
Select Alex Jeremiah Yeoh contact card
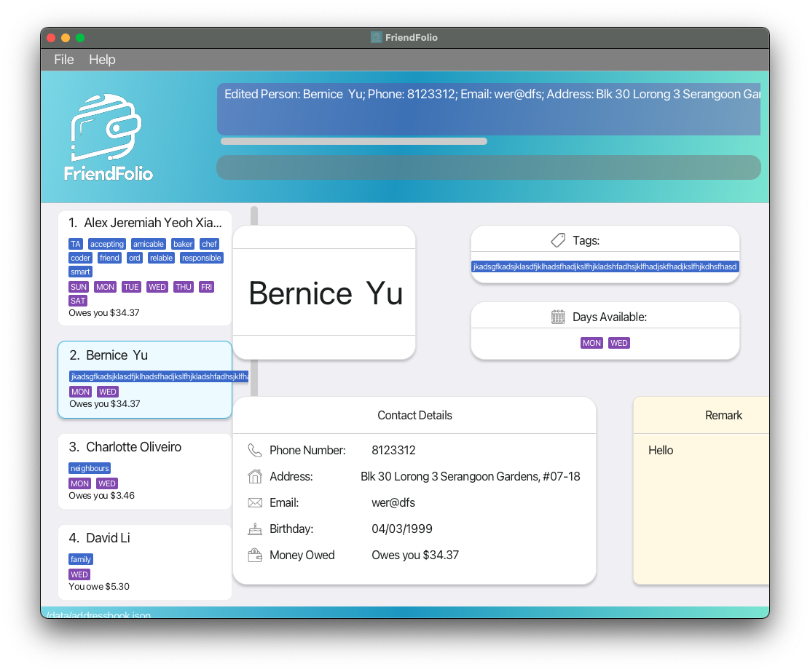(x=145, y=268)
